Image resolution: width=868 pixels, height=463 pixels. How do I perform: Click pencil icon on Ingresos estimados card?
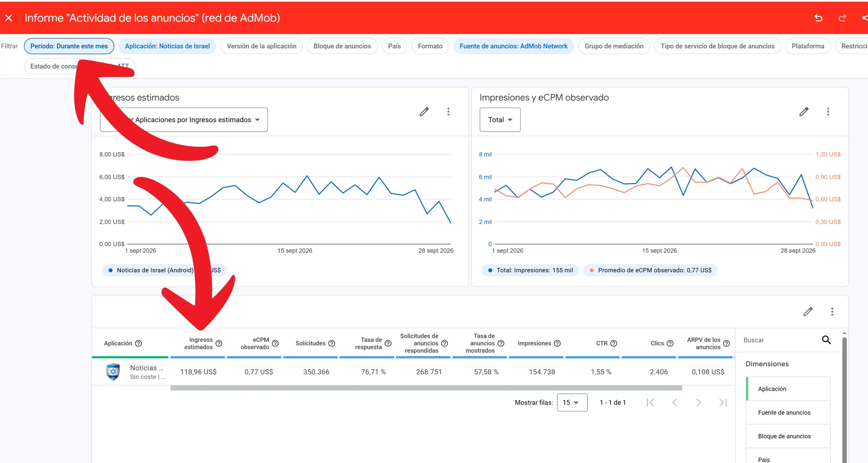424,112
